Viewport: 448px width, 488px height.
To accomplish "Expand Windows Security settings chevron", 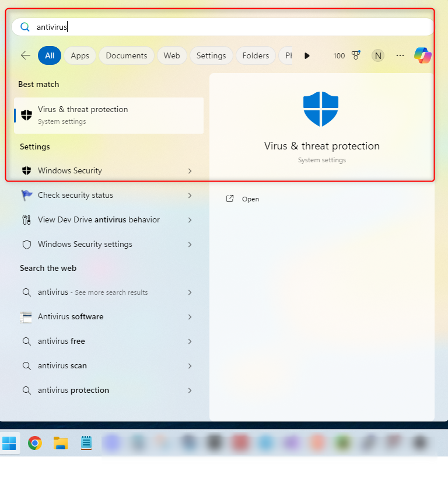I will [x=190, y=245].
